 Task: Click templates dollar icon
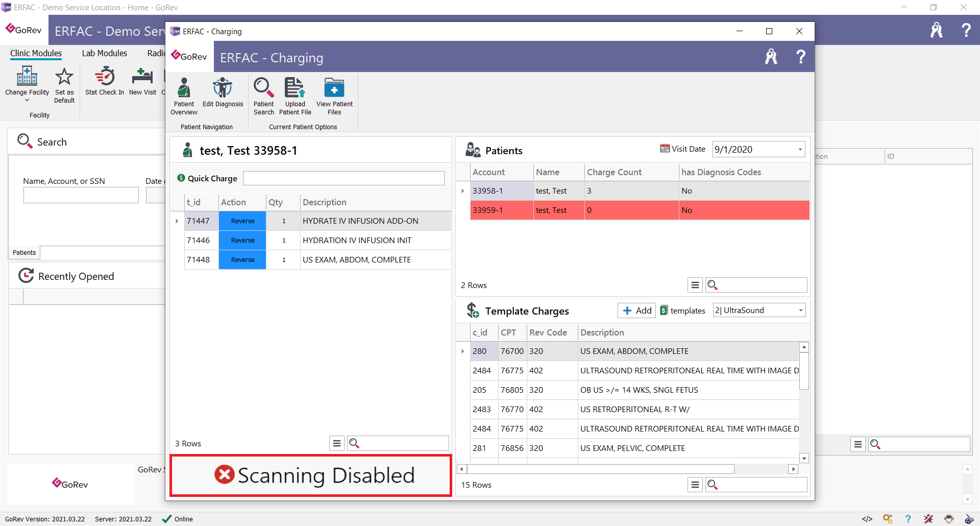click(x=664, y=310)
